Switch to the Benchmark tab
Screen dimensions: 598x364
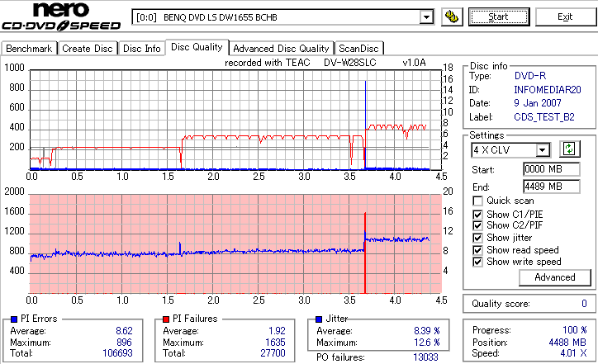(29, 49)
